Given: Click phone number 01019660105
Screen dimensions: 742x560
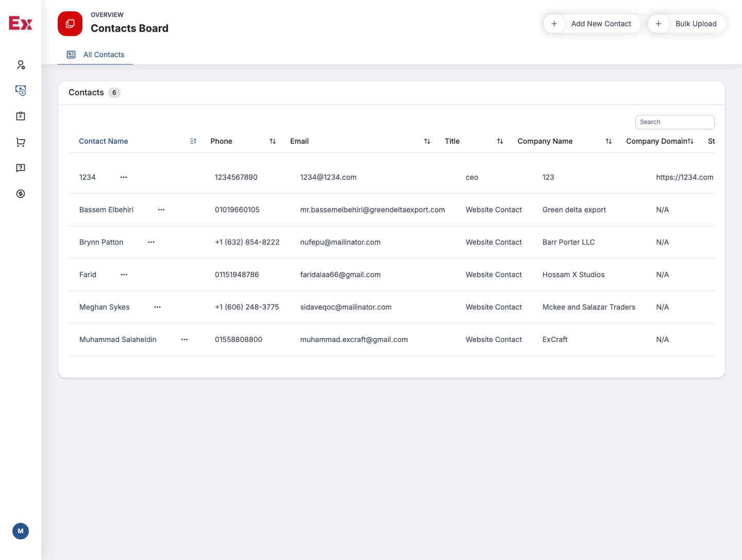Looking at the screenshot, I should point(237,210).
